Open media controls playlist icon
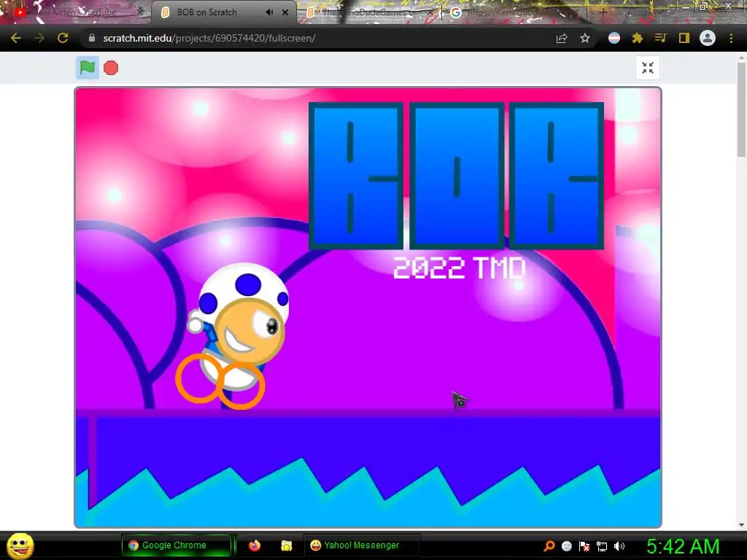This screenshot has height=560, width=747. coord(661,38)
